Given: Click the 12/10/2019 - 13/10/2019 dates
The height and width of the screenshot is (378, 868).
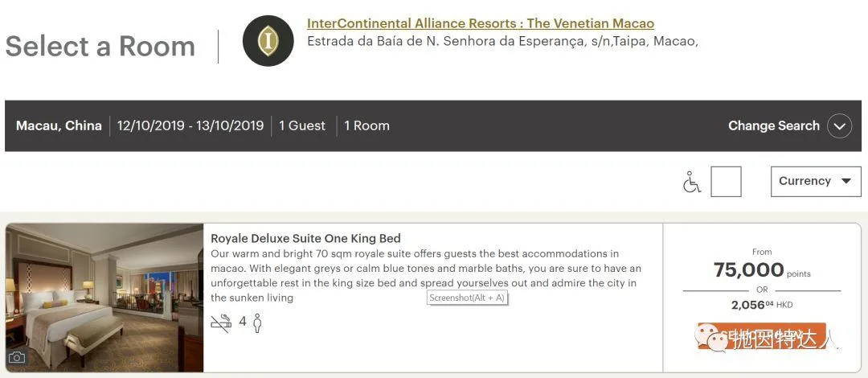Looking at the screenshot, I should tap(190, 126).
